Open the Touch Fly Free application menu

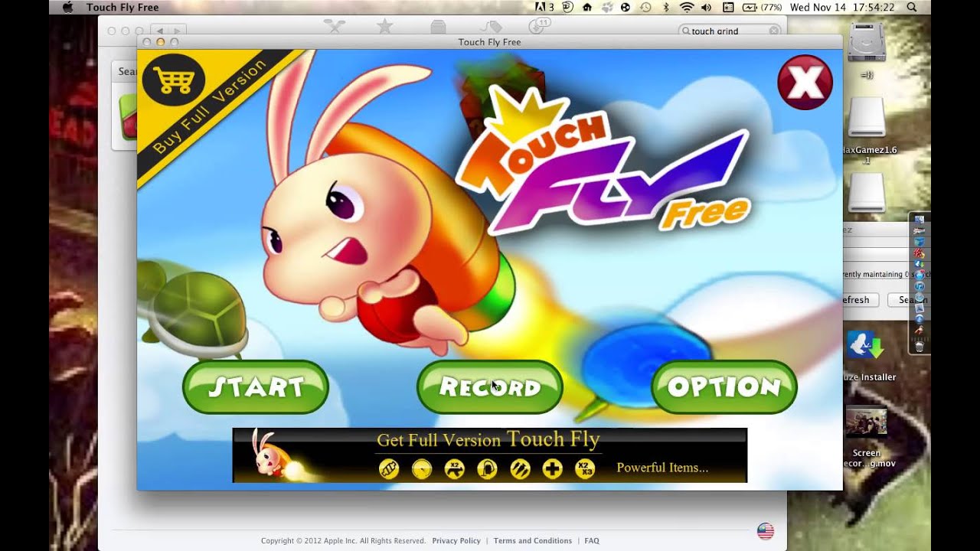point(122,8)
